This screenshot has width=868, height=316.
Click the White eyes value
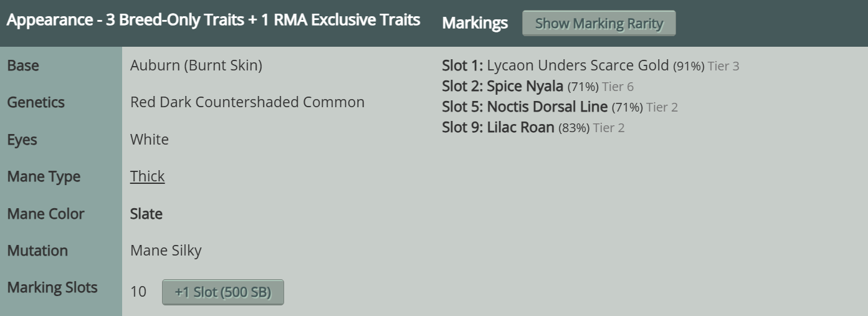[149, 140]
